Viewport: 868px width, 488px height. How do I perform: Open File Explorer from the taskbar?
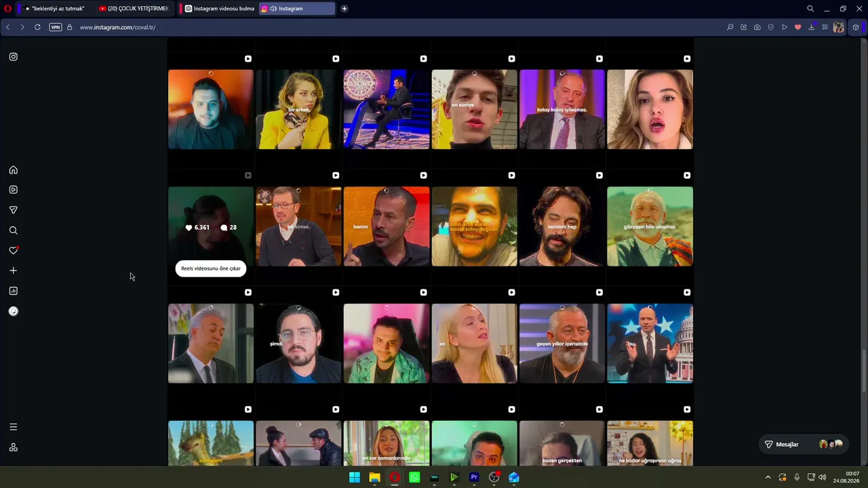point(374,478)
